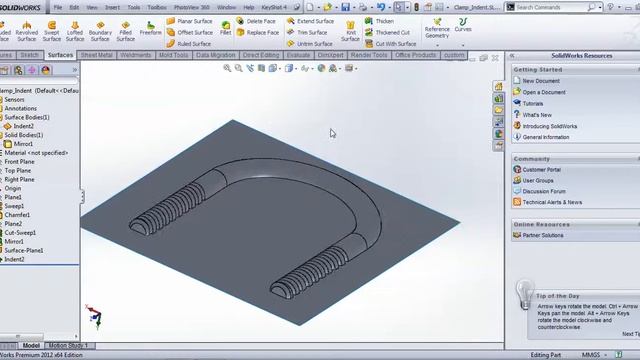Image resolution: width=640 pixels, height=360 pixels.
Task: Open the PhotoView 360 menu
Action: coord(191,7)
